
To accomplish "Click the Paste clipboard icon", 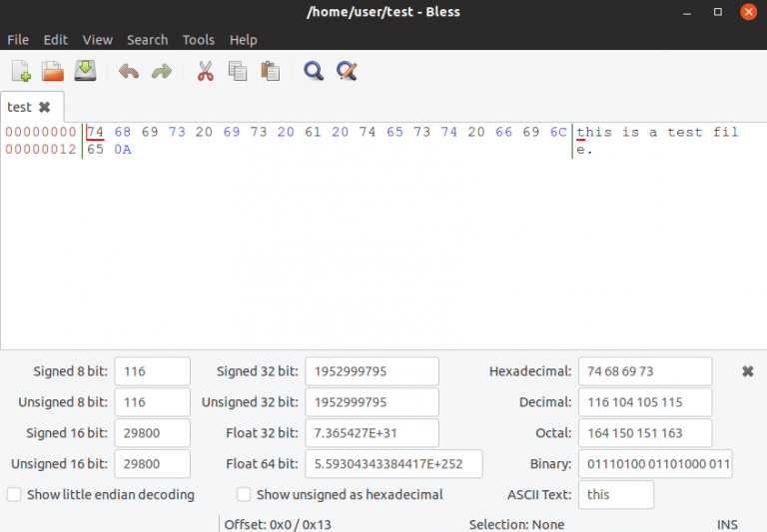I will point(270,71).
